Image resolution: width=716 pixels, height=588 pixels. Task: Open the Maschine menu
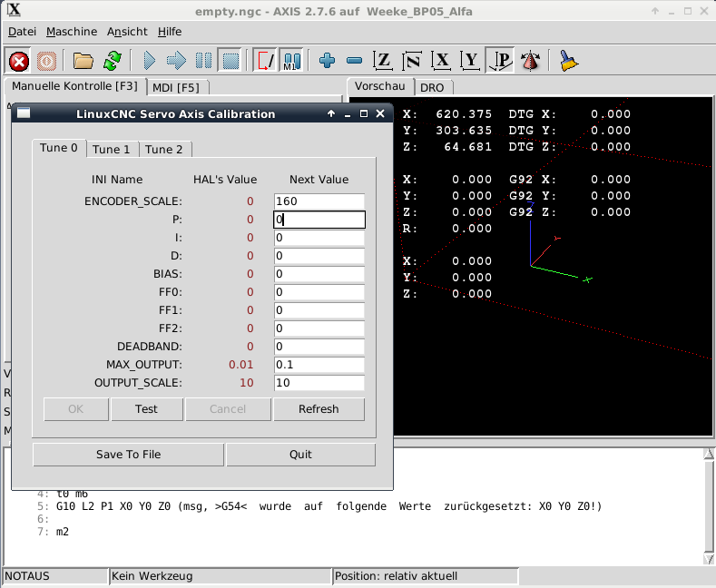pos(71,31)
